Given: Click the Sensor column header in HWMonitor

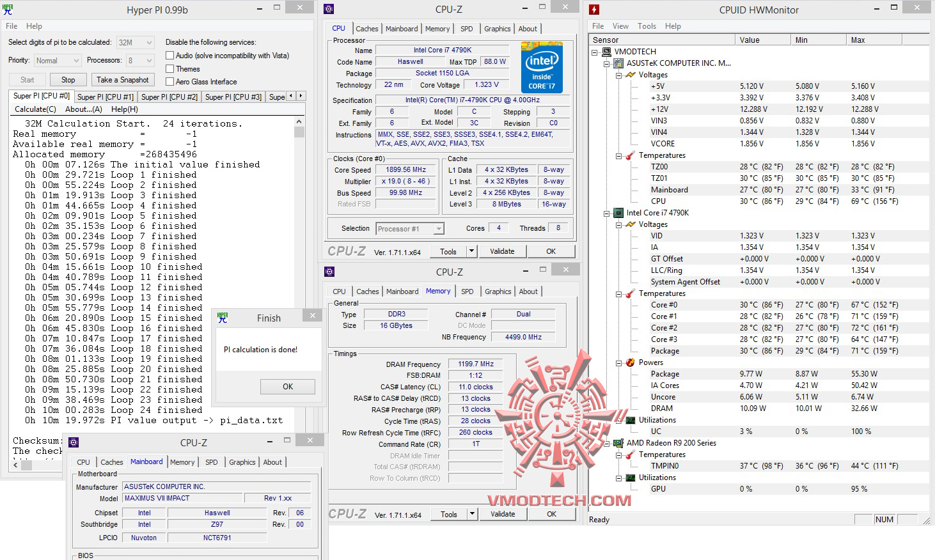Looking at the screenshot, I should pos(662,40).
